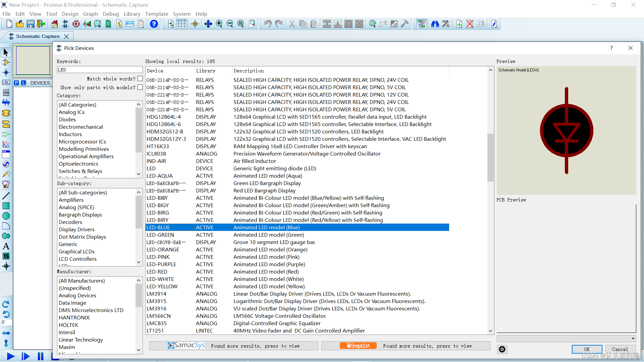Toggle the P pick devices button
Image resolution: width=644 pixels, height=362 pixels.
tap(17, 83)
